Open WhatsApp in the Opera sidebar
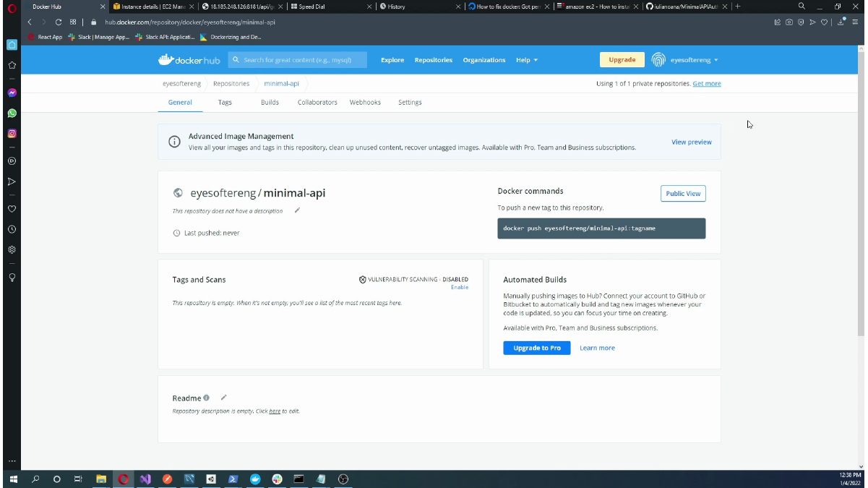The width and height of the screenshot is (868, 488). click(x=12, y=114)
